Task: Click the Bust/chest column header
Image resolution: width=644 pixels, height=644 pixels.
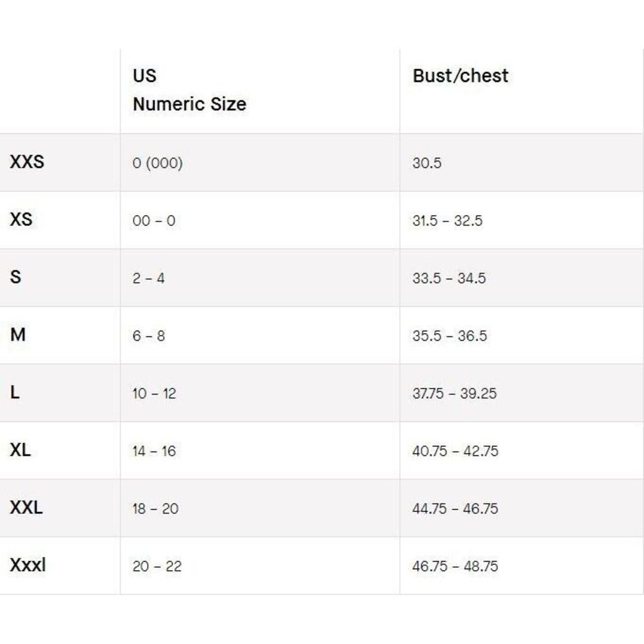Action: (x=460, y=76)
